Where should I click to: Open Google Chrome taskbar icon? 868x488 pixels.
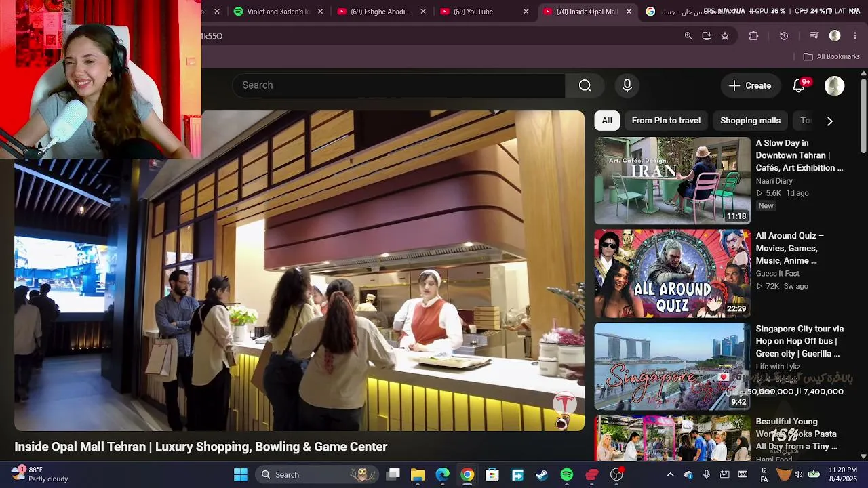point(467,474)
